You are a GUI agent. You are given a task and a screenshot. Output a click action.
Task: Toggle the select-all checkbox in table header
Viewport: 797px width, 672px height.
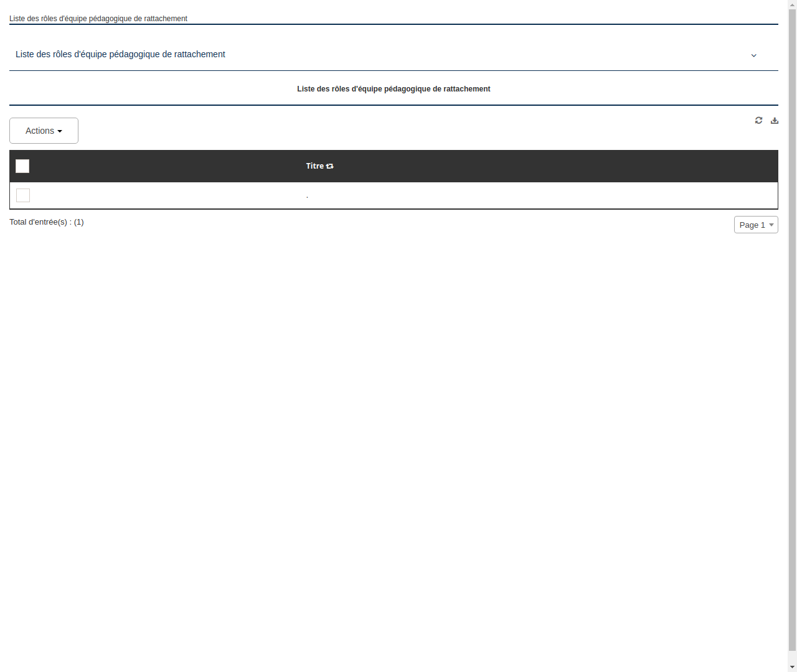[x=22, y=166]
